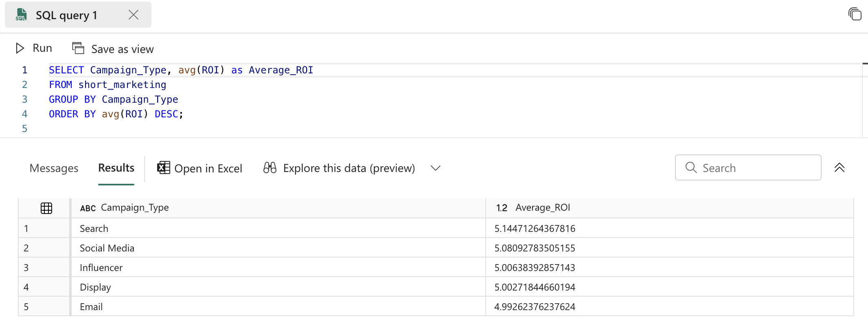Click the Average_ROI column header

pyautogui.click(x=670, y=208)
